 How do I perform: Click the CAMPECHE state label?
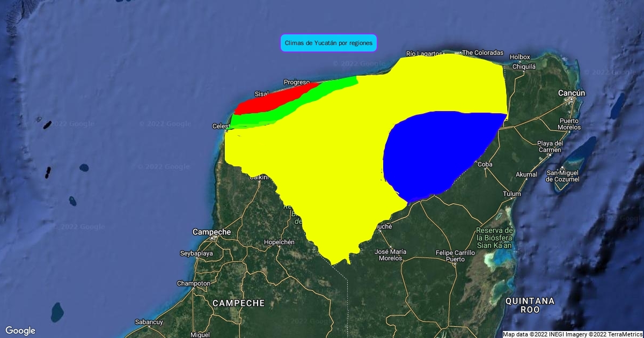pyautogui.click(x=238, y=303)
